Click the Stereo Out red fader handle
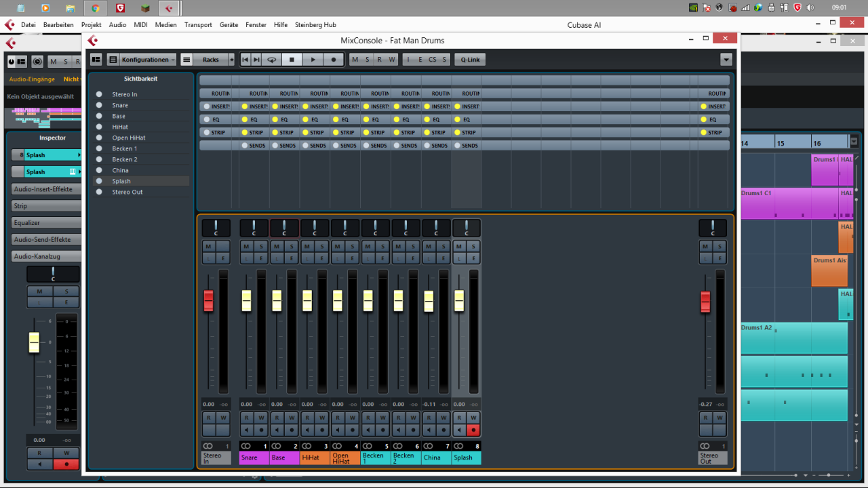868x488 pixels. click(705, 302)
